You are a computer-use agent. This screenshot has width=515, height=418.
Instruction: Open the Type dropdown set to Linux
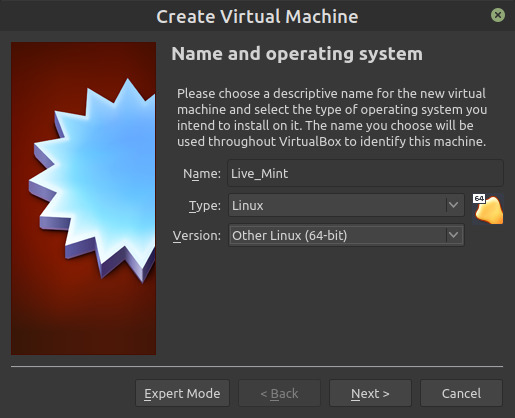pos(346,205)
